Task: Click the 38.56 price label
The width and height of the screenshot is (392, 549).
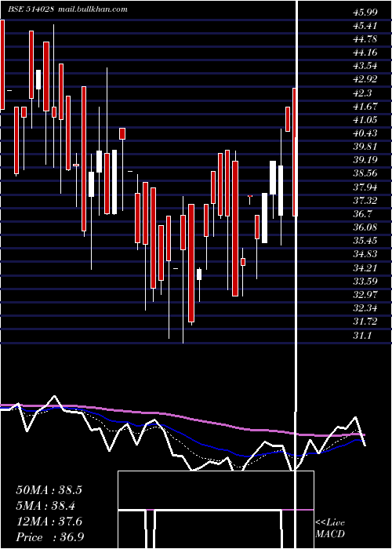Action: tap(365, 173)
